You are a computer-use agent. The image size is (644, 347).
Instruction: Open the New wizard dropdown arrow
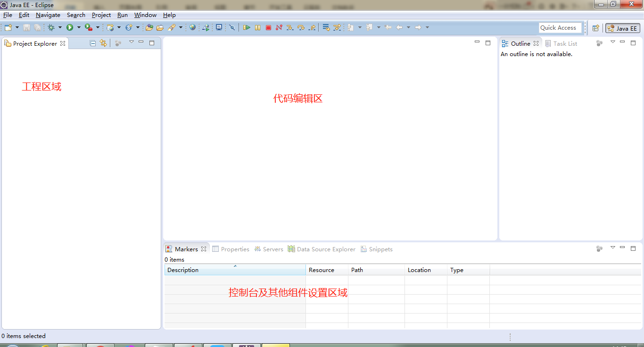click(17, 27)
